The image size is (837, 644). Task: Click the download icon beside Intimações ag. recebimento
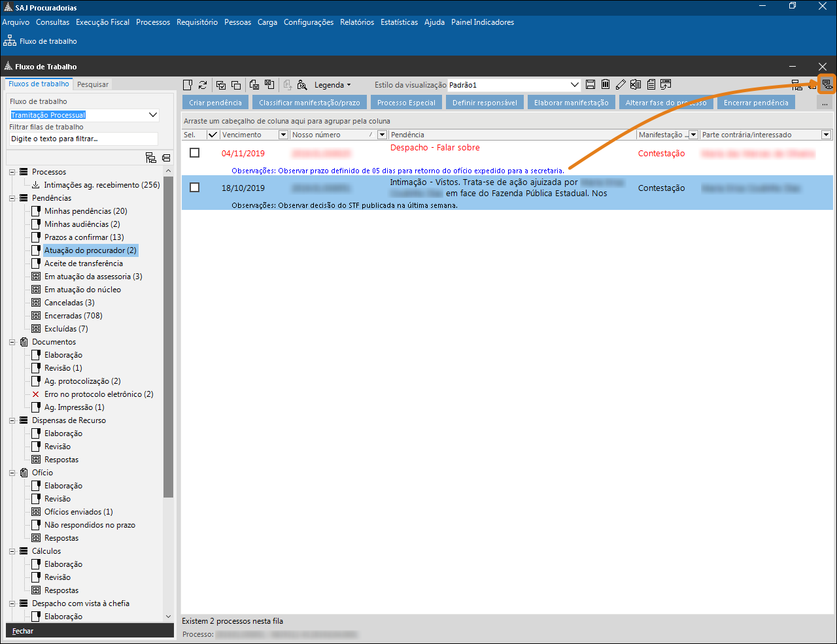pyautogui.click(x=36, y=185)
